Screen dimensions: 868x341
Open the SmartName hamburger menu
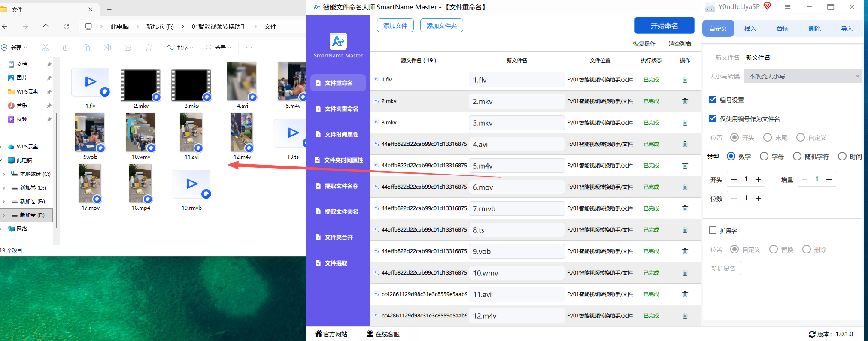tap(787, 7)
